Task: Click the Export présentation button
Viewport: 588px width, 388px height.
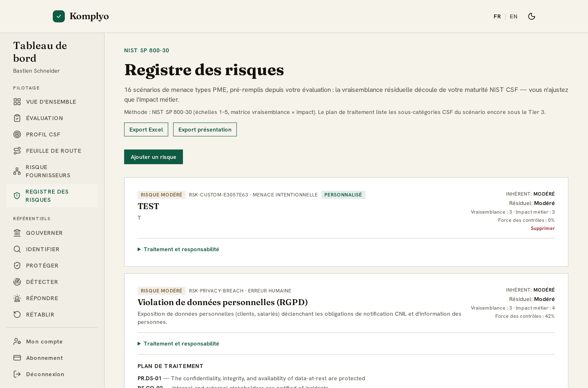Action: [x=205, y=129]
